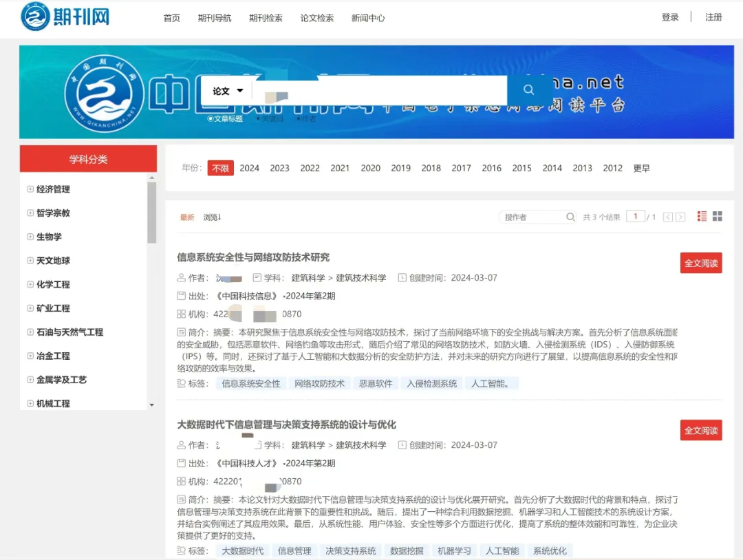This screenshot has height=560, width=743.
Task: Click the search magnifier icon in the banner
Action: click(x=528, y=89)
